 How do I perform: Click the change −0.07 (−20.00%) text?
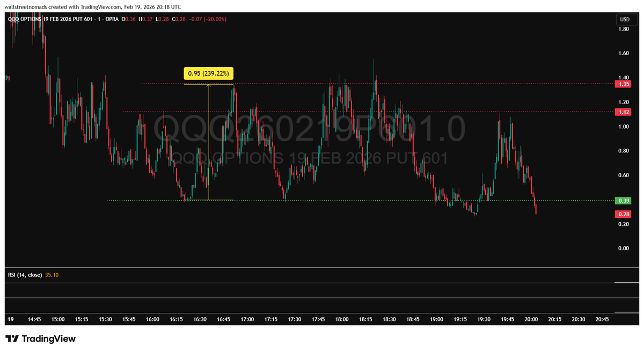tap(208, 19)
